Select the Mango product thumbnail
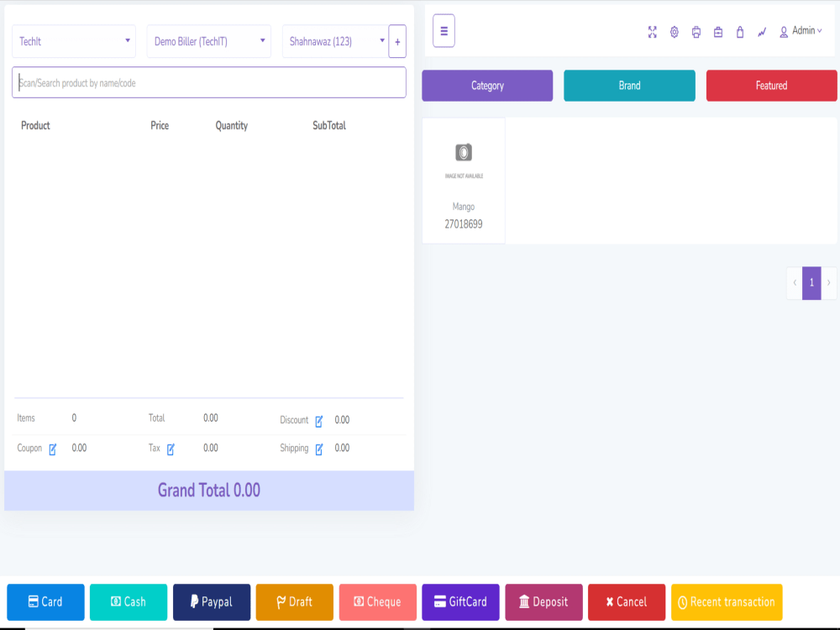The height and width of the screenshot is (630, 840). click(464, 181)
